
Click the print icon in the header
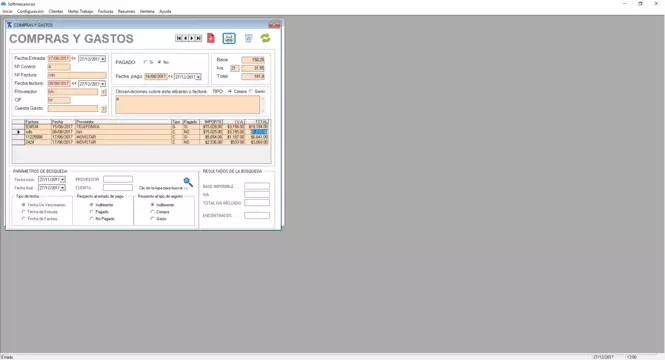229,38
